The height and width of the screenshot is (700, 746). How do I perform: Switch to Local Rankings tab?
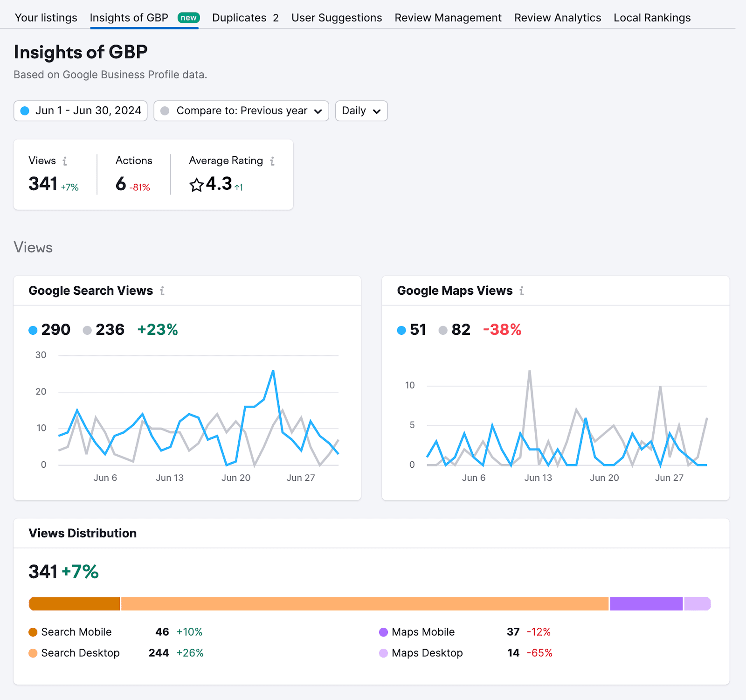pyautogui.click(x=652, y=18)
